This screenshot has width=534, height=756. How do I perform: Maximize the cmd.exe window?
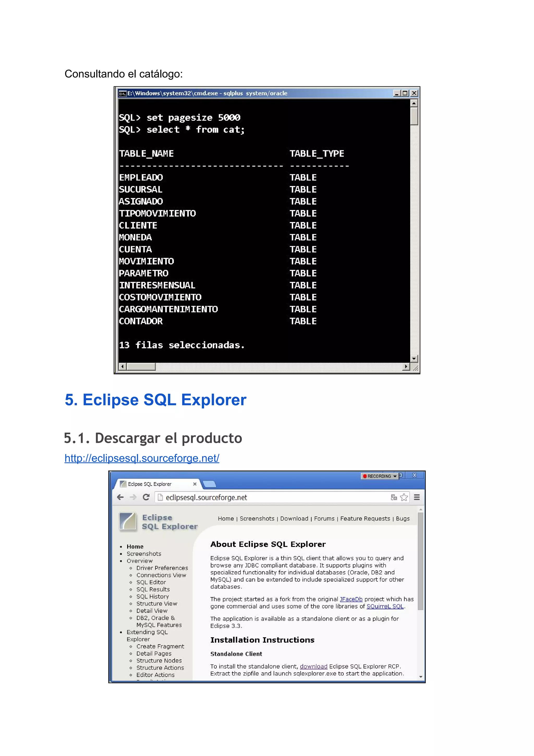point(405,93)
